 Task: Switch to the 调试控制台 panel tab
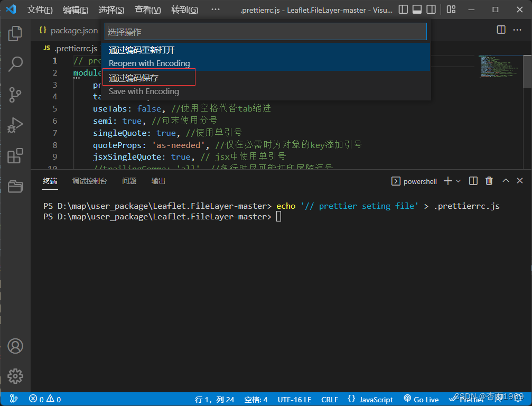click(90, 181)
